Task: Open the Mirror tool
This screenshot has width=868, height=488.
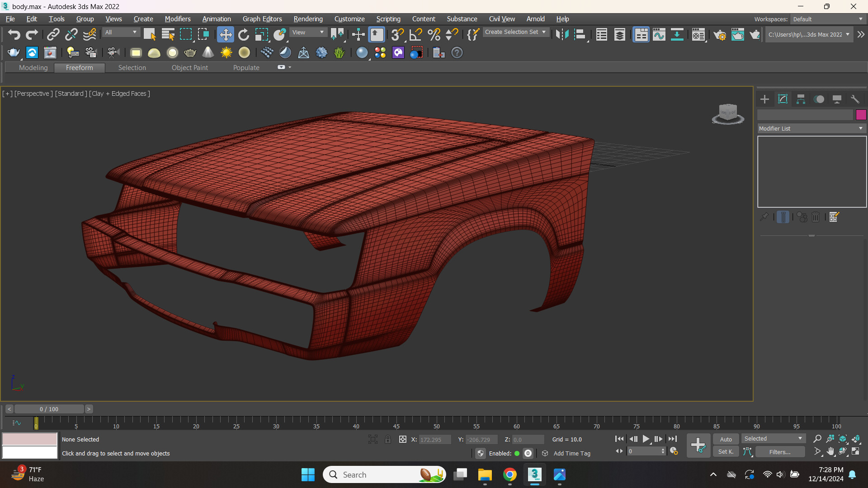Action: 561,35
